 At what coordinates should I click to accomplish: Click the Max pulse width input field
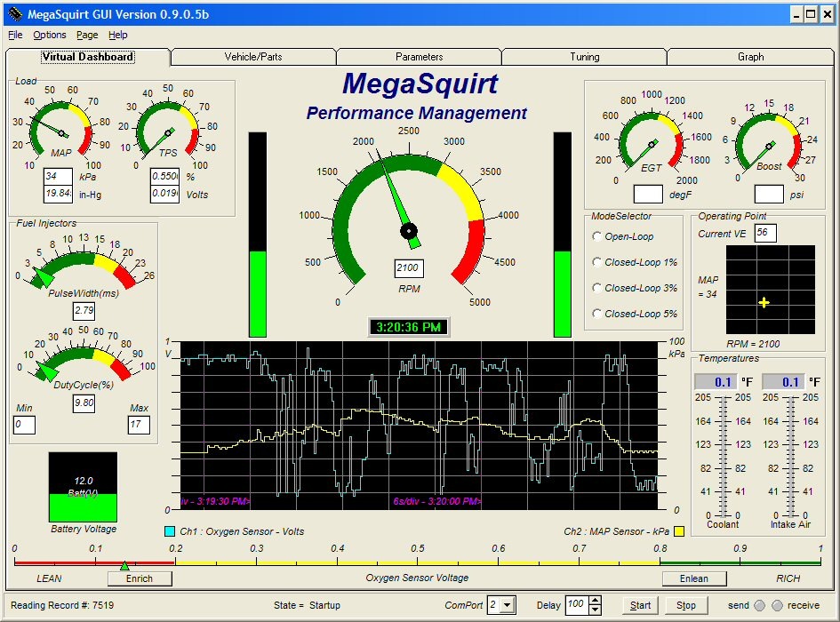(x=139, y=425)
